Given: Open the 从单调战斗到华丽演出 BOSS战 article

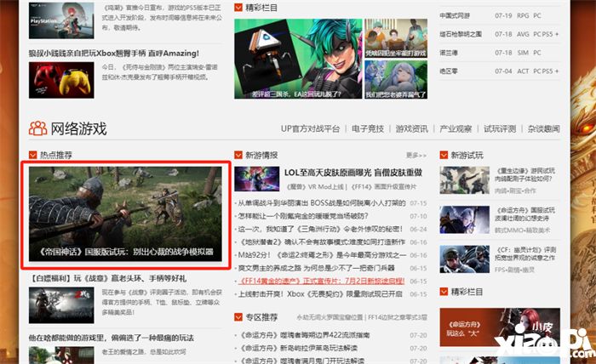Looking at the screenshot, I should coord(322,203).
